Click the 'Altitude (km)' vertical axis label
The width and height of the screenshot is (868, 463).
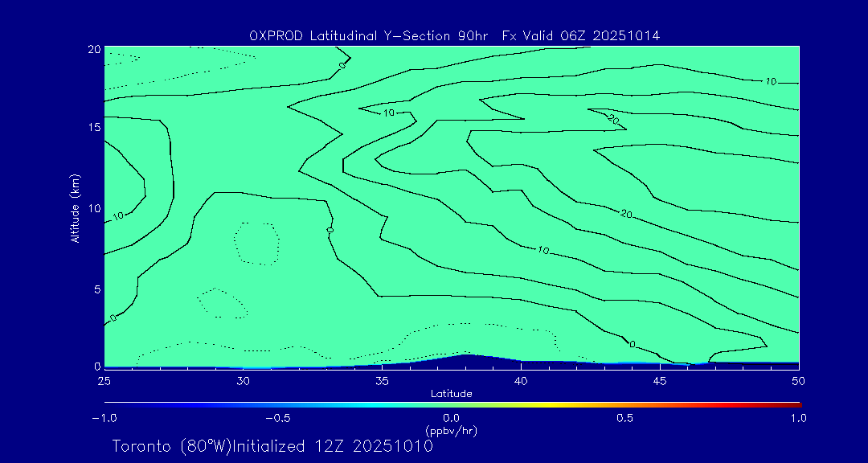click(x=76, y=207)
